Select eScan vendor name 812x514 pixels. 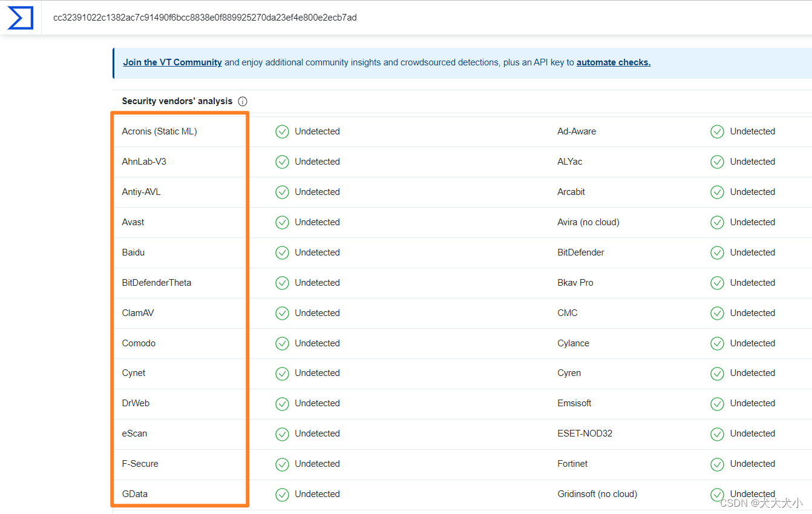point(134,433)
